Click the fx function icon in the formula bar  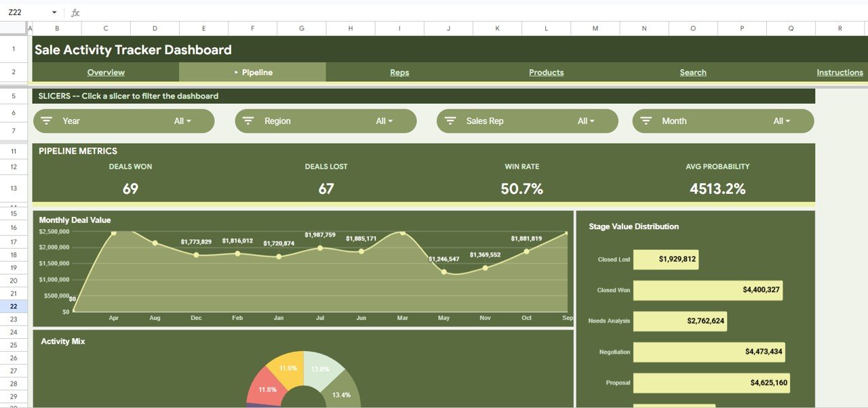pos(75,12)
